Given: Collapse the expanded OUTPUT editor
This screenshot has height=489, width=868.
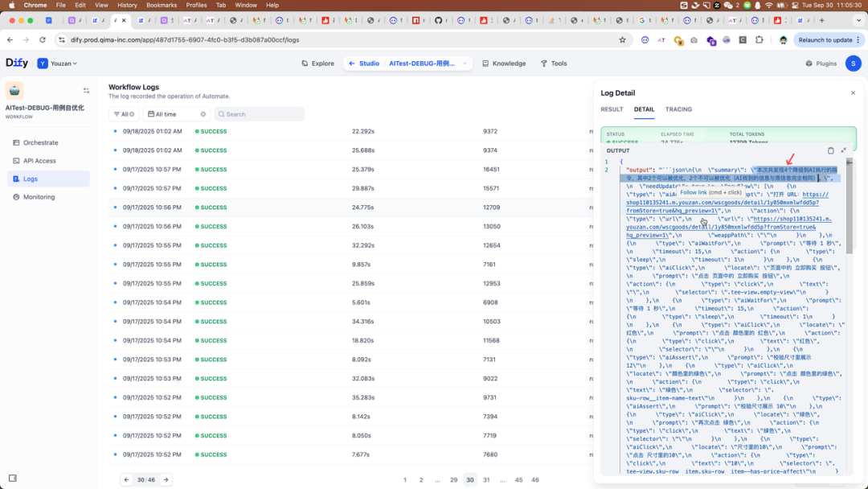Looking at the screenshot, I should pos(844,150).
